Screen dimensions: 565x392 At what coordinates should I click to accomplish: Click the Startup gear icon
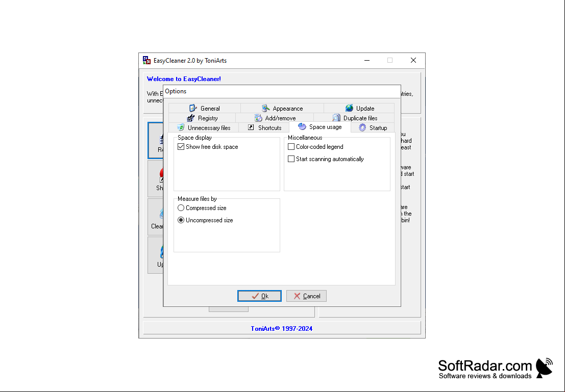click(x=362, y=127)
